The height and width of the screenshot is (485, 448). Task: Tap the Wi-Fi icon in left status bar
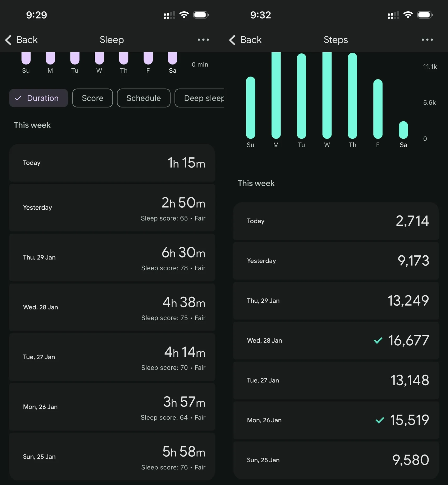[184, 15]
